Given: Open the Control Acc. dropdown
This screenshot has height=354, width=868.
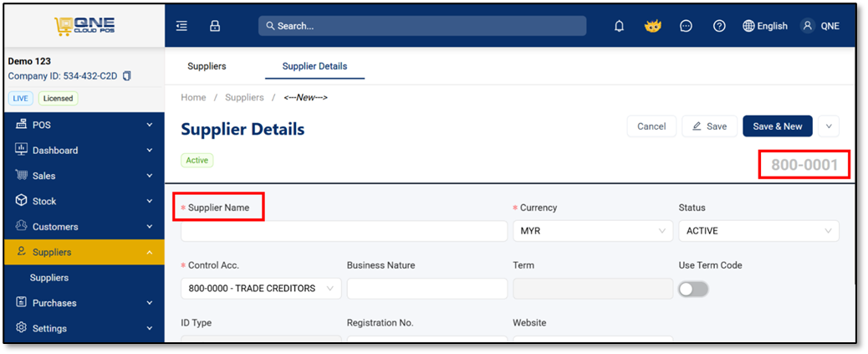Looking at the screenshot, I should pos(261,289).
